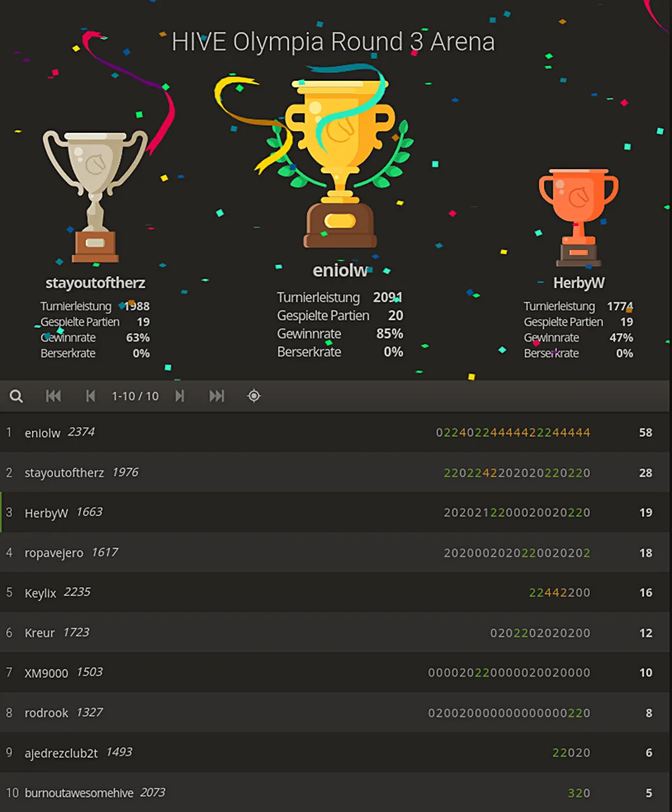Open stayoutoftherz podium profile name
Image resolution: width=672 pixels, height=812 pixels.
click(x=95, y=283)
